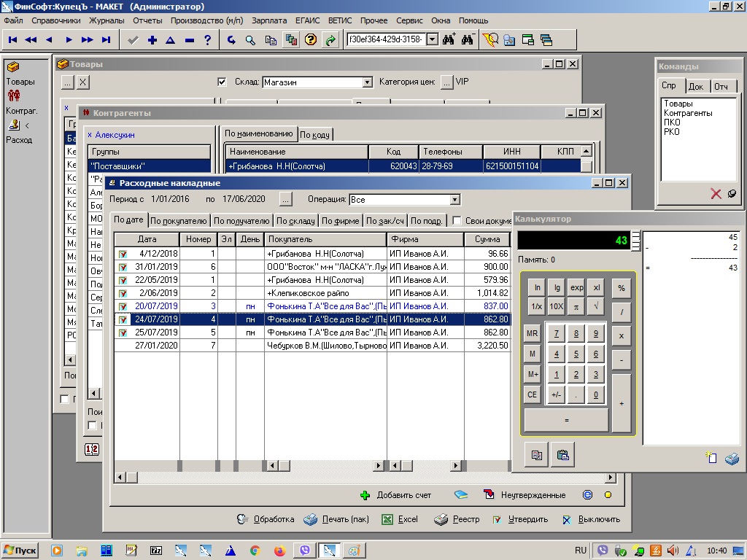Click the add record plus icon in toolbar
The width and height of the screenshot is (747, 560).
click(x=152, y=40)
